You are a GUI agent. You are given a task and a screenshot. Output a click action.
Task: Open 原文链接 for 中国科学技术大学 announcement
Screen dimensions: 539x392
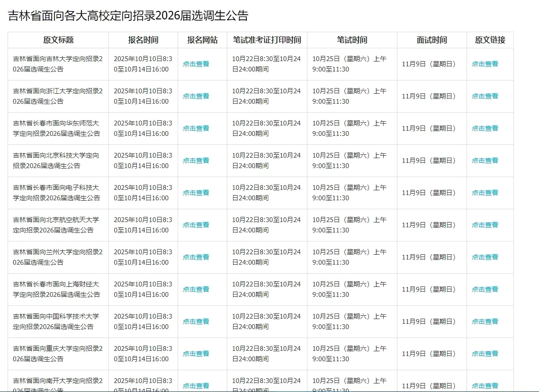485,321
